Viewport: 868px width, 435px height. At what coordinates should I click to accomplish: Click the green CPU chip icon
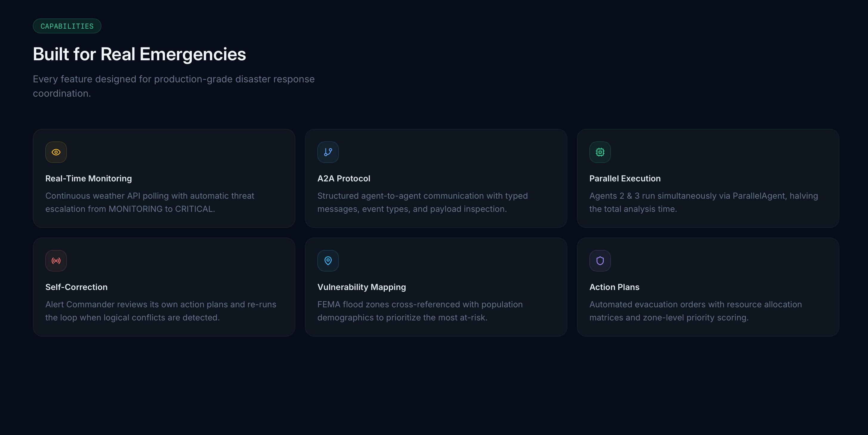pyautogui.click(x=600, y=152)
